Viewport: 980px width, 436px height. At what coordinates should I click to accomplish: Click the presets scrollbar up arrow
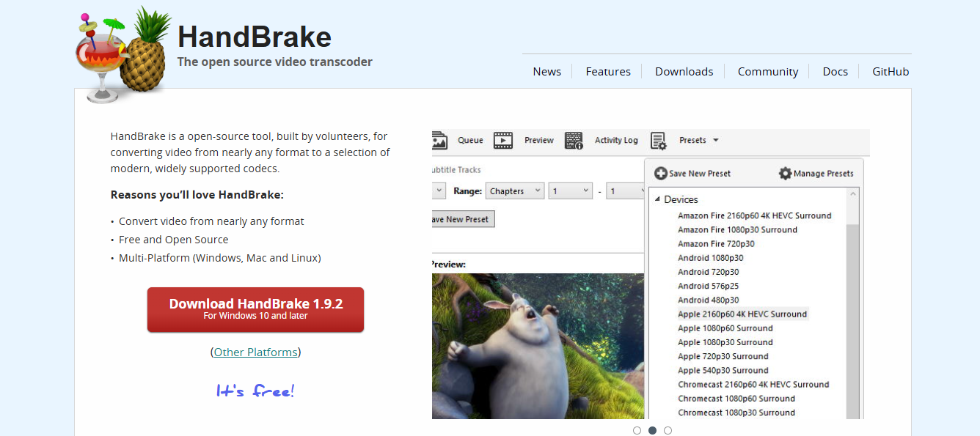click(852, 194)
